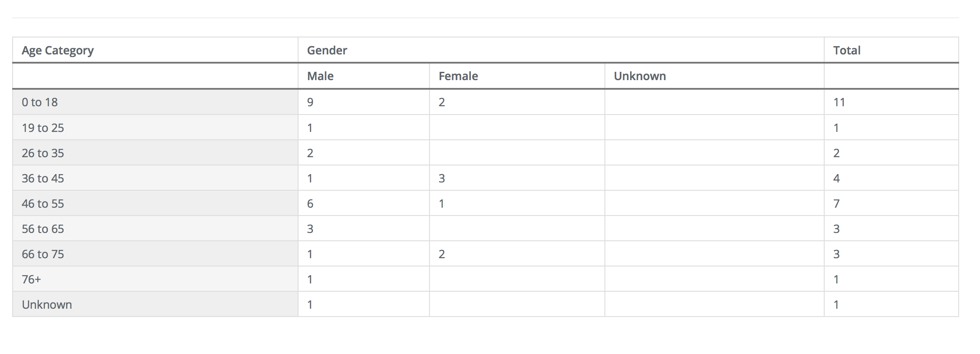Click the 46 to 55 row label
The width and height of the screenshot is (980, 354).
43,203
